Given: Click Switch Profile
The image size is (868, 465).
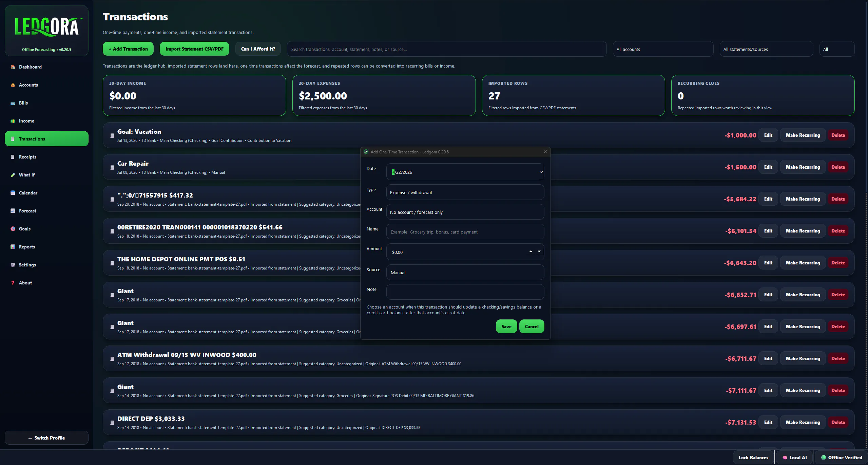Looking at the screenshot, I should click(46, 438).
